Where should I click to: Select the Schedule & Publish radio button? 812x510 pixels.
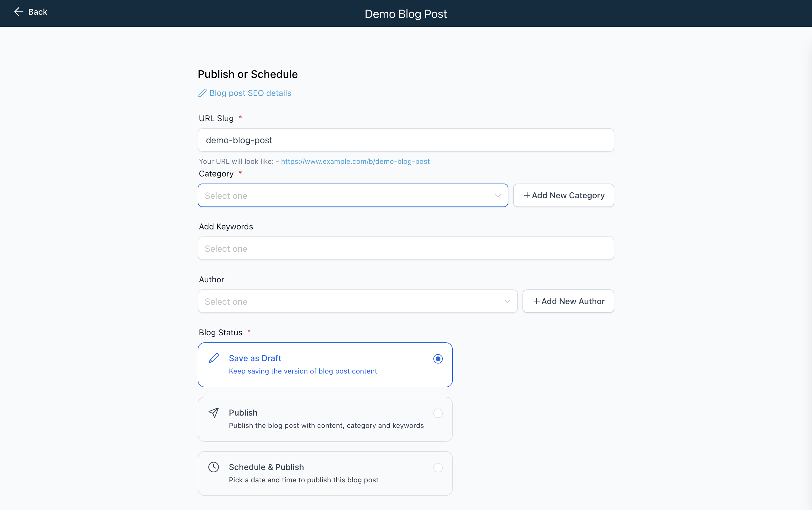[x=438, y=468]
